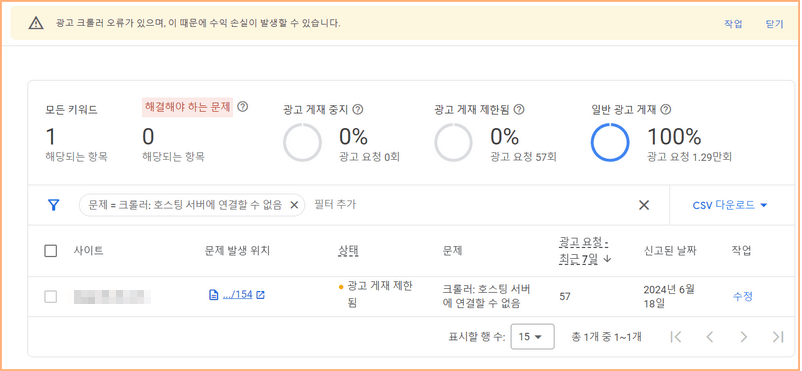This screenshot has height=371, width=802.
Task: Select the 모든 키워드 summary
Action: point(77,133)
